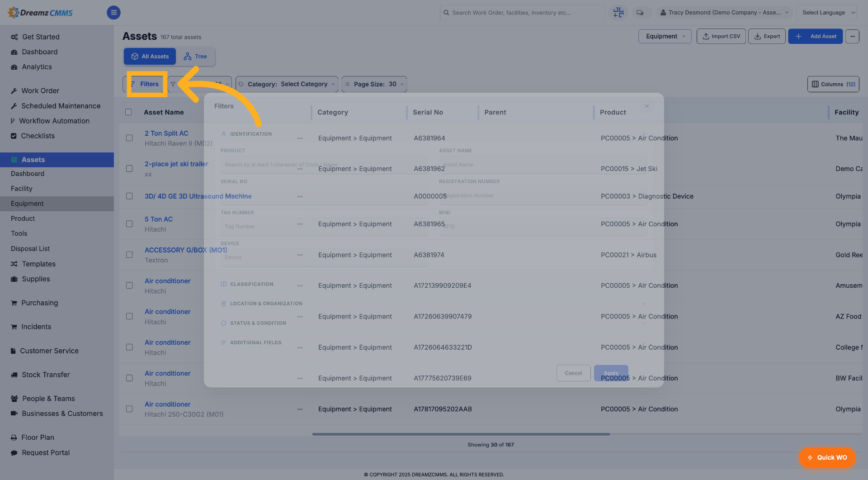Screen dimensions: 868x480
Task: Click the horizontal table scrollbar
Action: click(461, 434)
